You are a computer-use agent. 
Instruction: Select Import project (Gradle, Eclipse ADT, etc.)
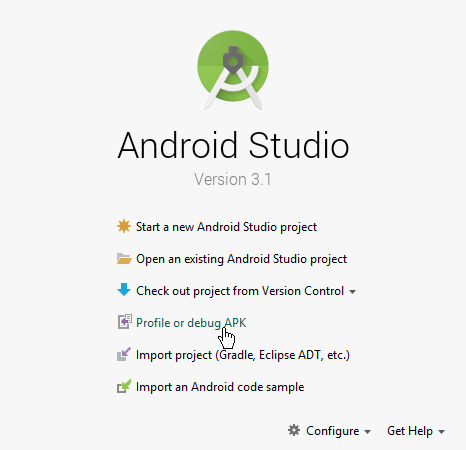click(243, 355)
